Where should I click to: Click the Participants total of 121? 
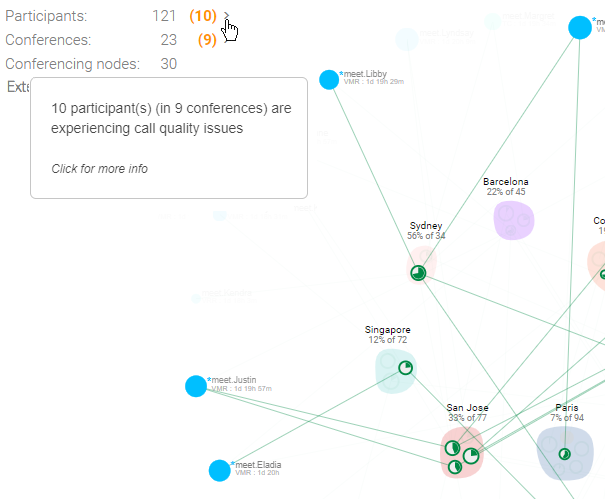click(165, 17)
